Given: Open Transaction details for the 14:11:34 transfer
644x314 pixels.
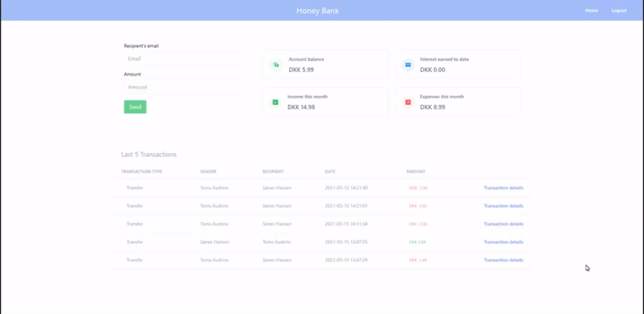Looking at the screenshot, I should 504,224.
